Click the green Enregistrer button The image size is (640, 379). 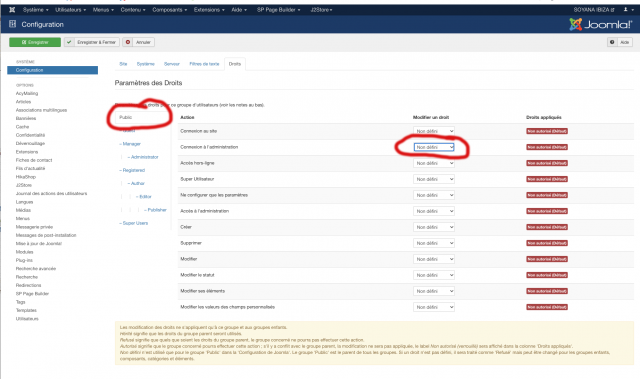35,42
